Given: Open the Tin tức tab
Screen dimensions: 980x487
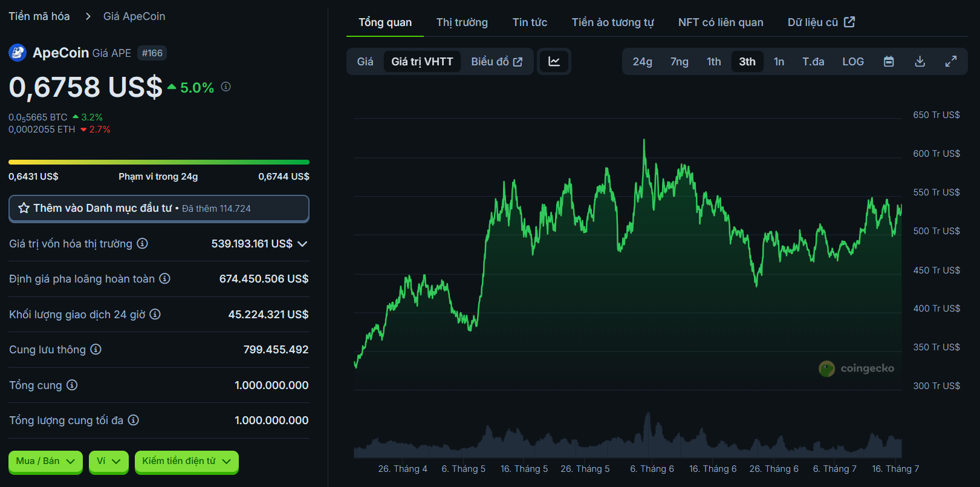Looking at the screenshot, I should (x=530, y=22).
